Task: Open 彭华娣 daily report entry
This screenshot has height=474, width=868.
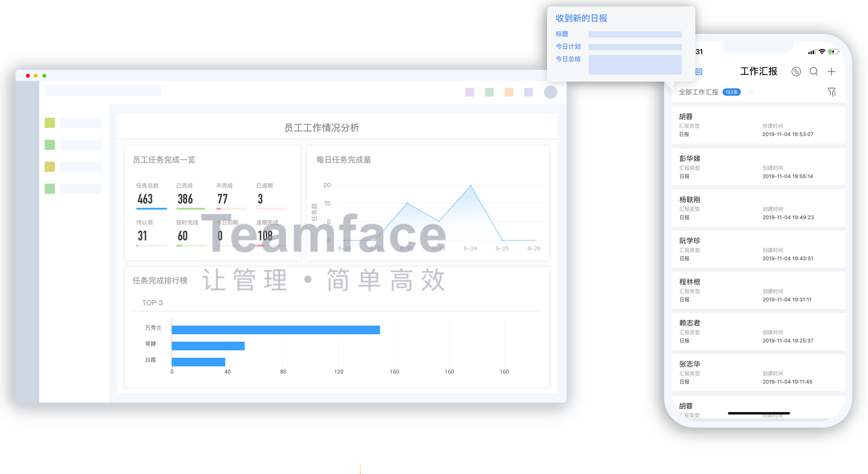Action: coord(758,167)
